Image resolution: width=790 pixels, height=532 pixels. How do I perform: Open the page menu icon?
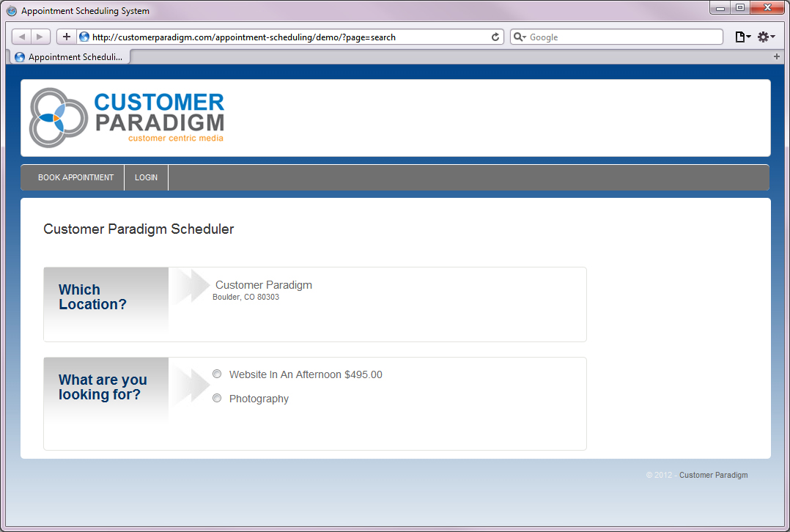pos(742,37)
